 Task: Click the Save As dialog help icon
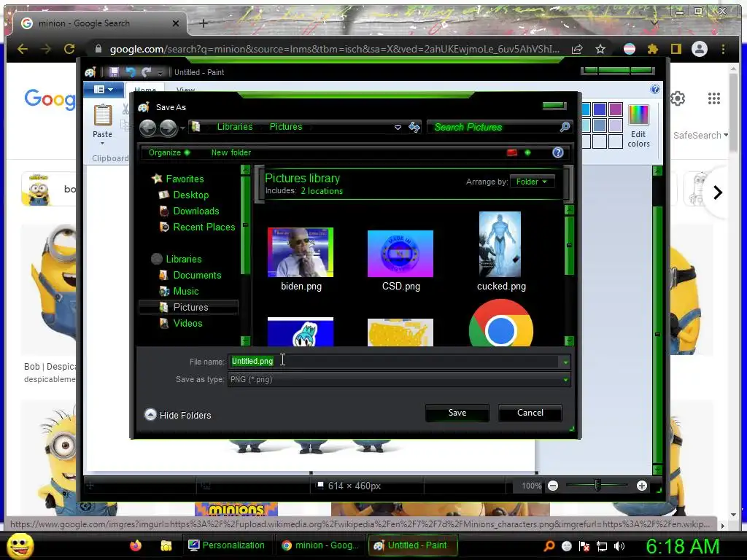(x=558, y=152)
